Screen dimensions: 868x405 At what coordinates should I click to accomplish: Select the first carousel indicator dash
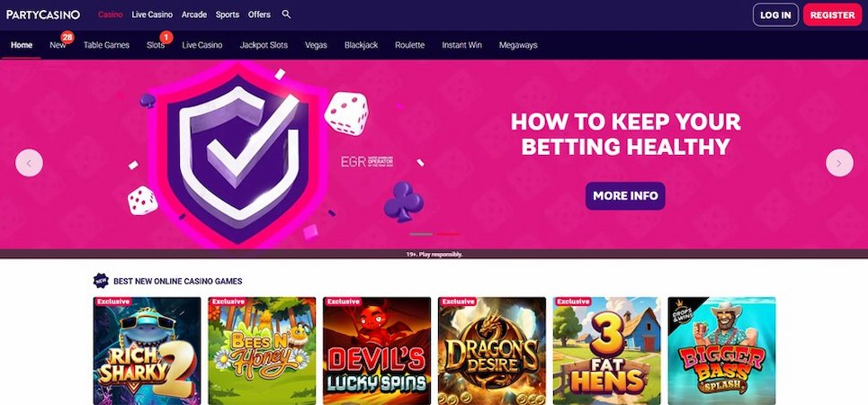[421, 234]
